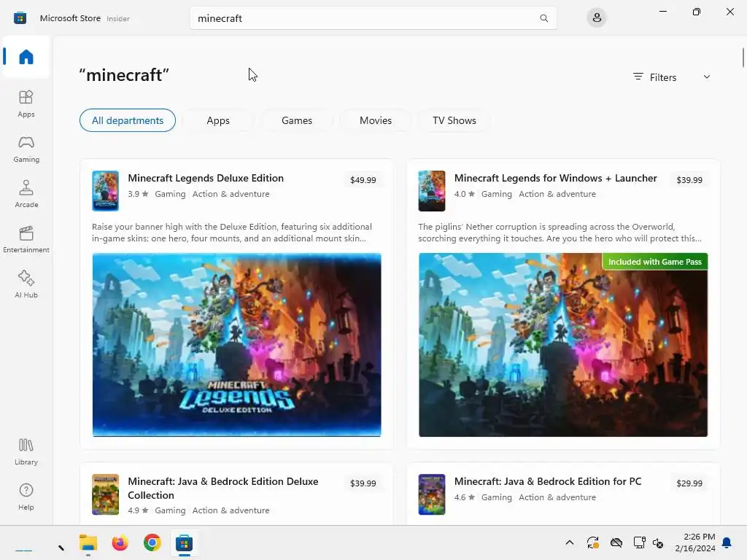Open the Arcade section in sidebar
This screenshot has width=747, height=560.
[x=26, y=194]
